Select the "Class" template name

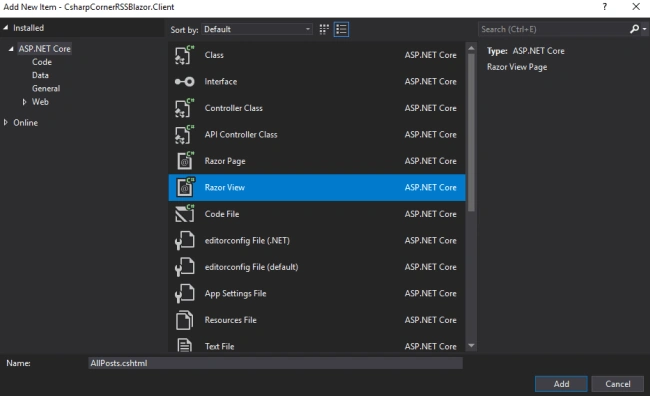214,55
